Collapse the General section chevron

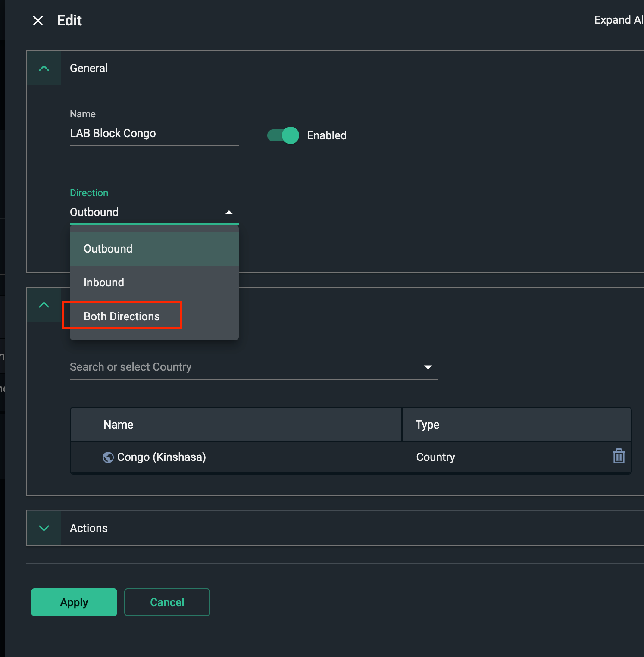click(44, 68)
